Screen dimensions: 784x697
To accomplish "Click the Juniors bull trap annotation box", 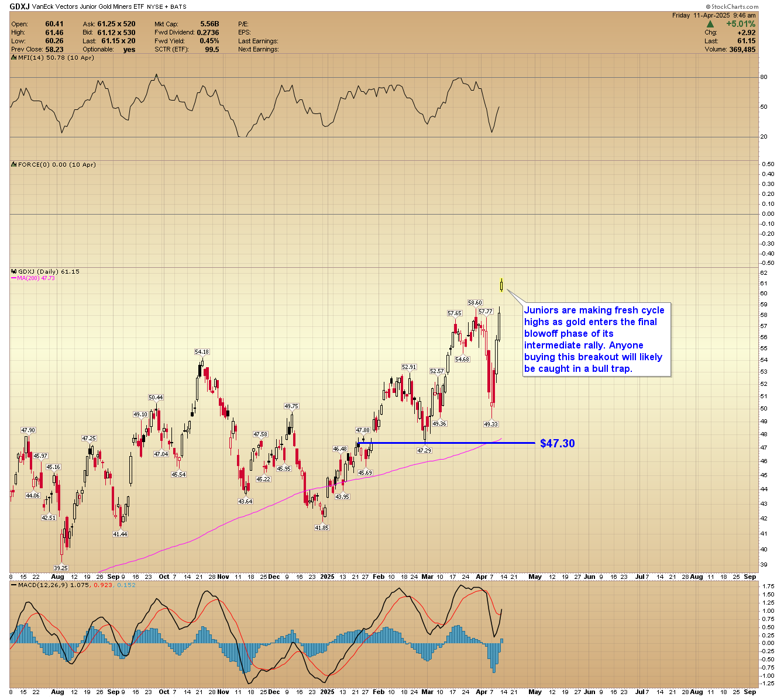I will (597, 339).
